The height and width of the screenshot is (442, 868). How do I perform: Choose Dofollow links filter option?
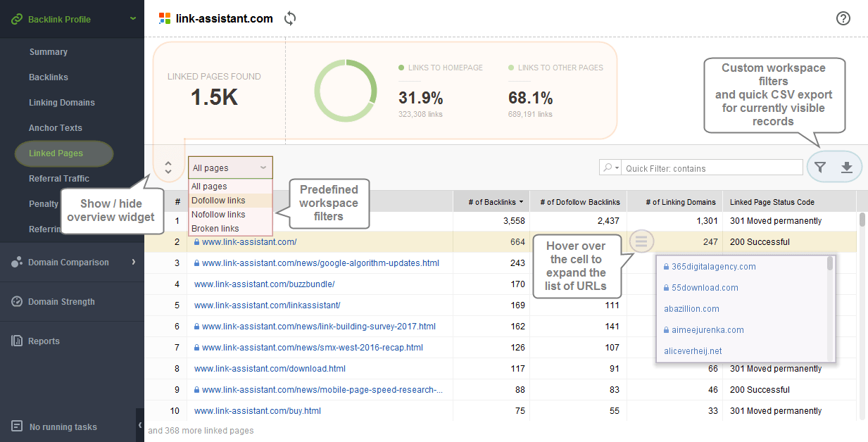click(230, 201)
